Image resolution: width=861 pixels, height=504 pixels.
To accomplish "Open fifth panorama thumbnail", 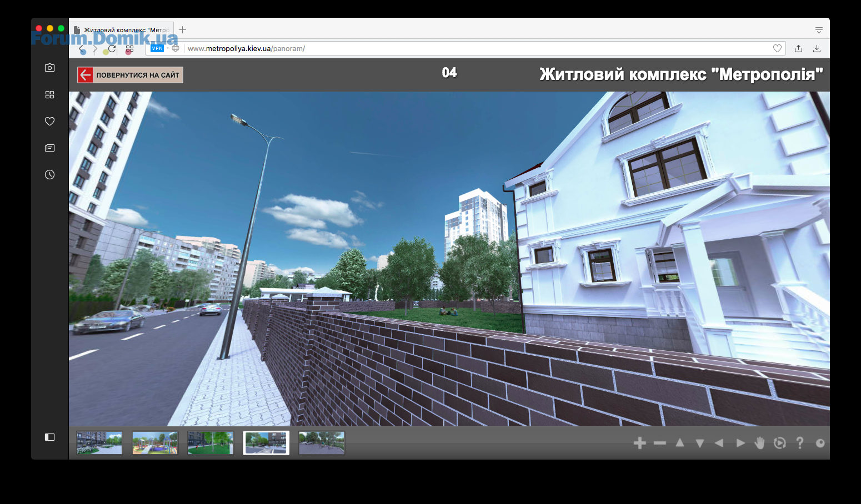I will coord(322,443).
